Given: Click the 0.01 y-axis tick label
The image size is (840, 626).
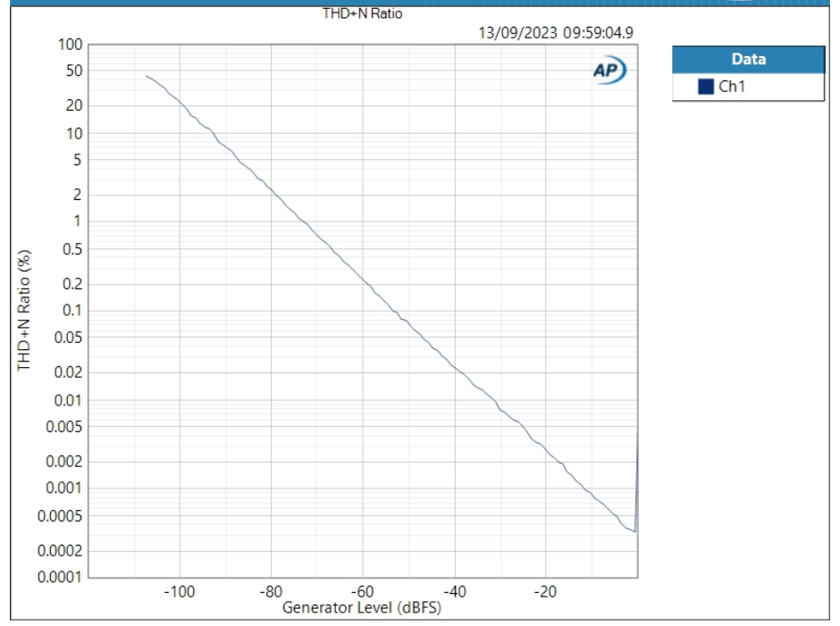Looking at the screenshot, I should coord(68,401).
